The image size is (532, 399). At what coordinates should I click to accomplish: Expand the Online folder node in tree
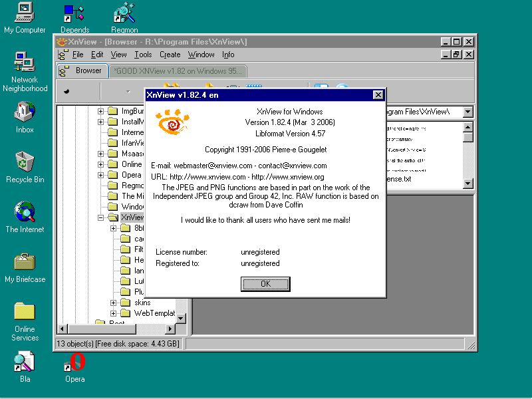[101, 164]
